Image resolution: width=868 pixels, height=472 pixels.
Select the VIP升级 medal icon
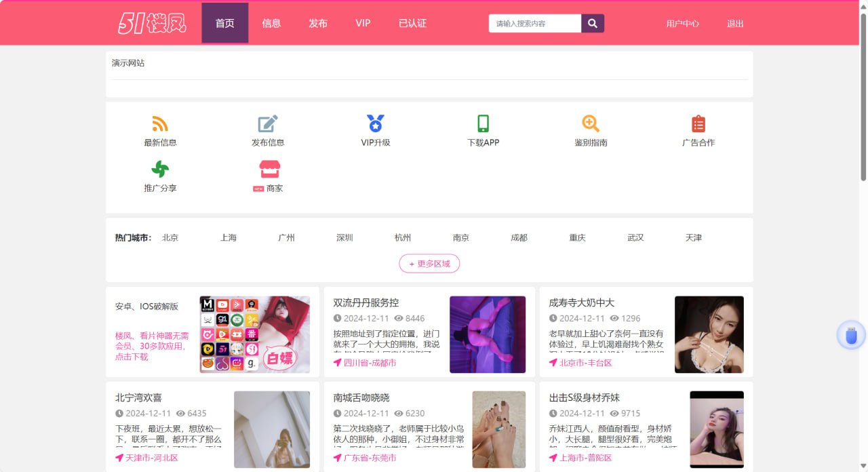point(376,123)
